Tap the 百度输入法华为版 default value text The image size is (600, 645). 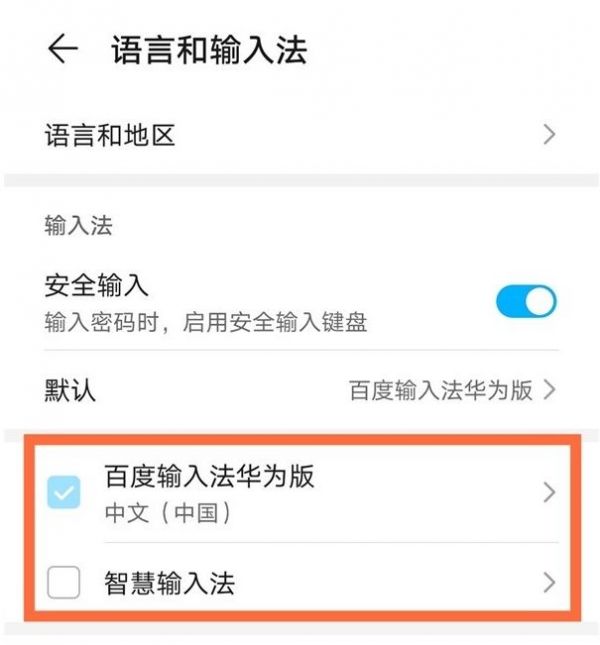(x=440, y=390)
